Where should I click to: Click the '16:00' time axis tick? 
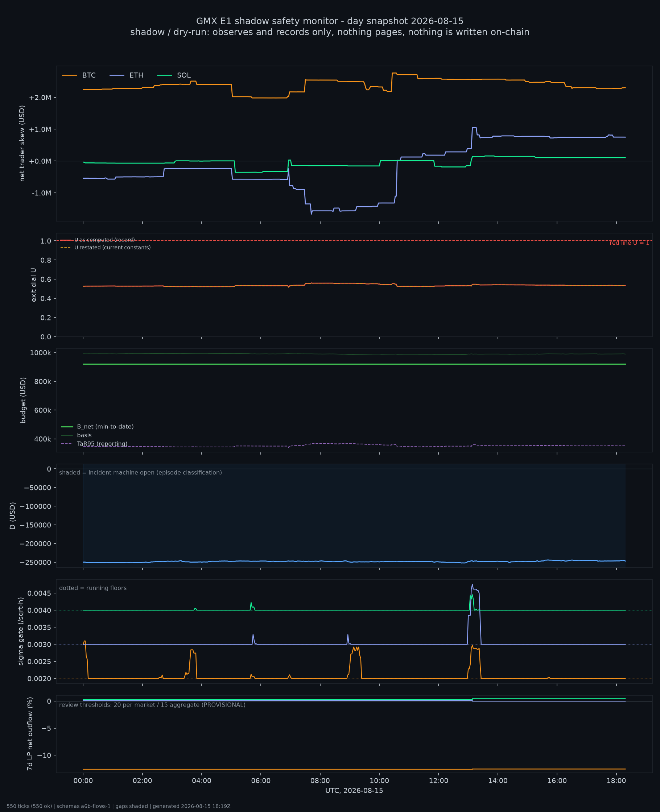[557, 781]
